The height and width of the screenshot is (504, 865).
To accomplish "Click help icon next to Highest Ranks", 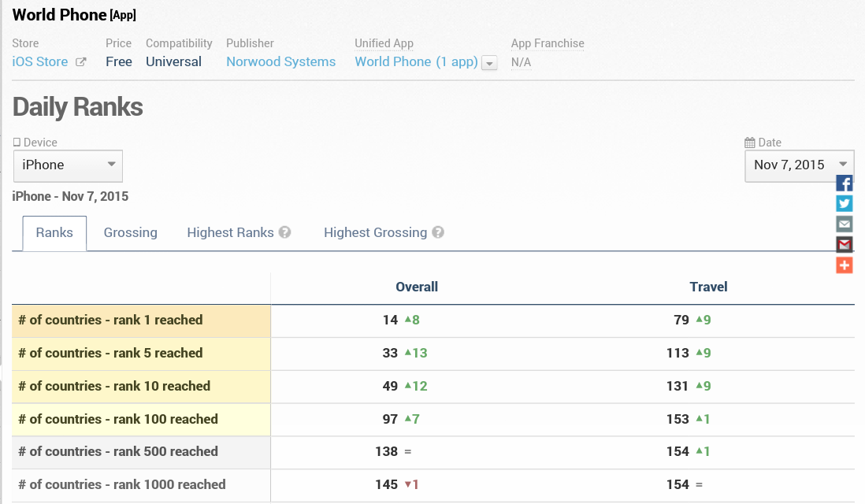I will 285,232.
